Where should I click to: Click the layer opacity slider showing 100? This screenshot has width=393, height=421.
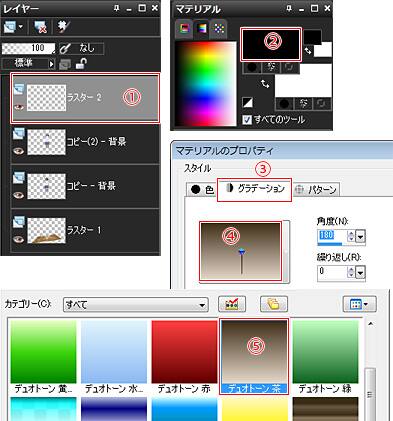[x=28, y=48]
